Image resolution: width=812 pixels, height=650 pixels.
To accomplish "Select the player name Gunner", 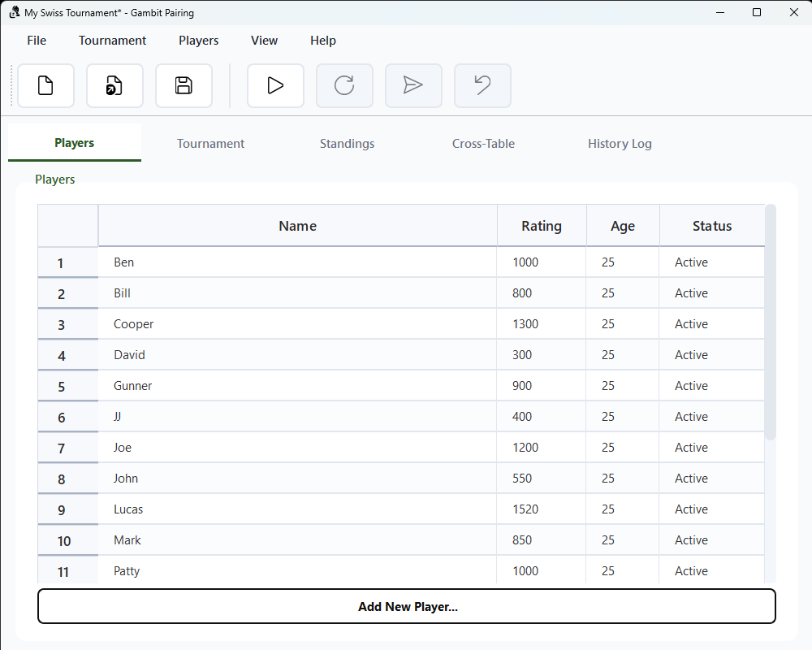I will pos(132,386).
